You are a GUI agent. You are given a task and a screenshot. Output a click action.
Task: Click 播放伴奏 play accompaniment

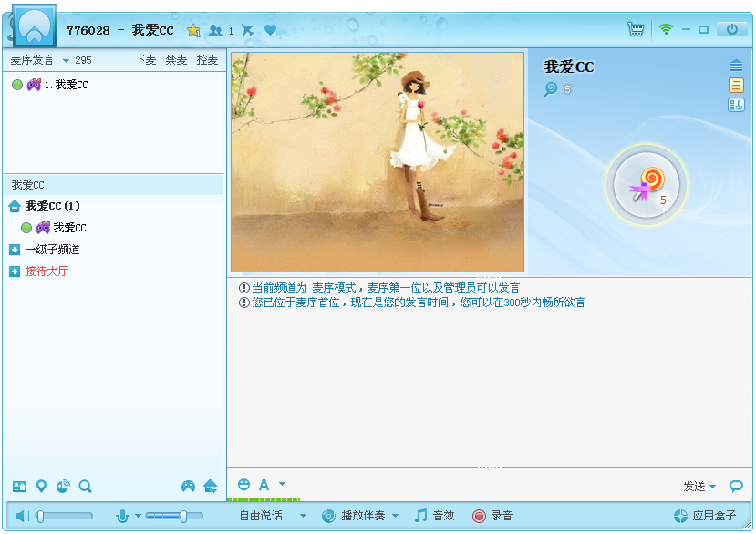(355, 516)
